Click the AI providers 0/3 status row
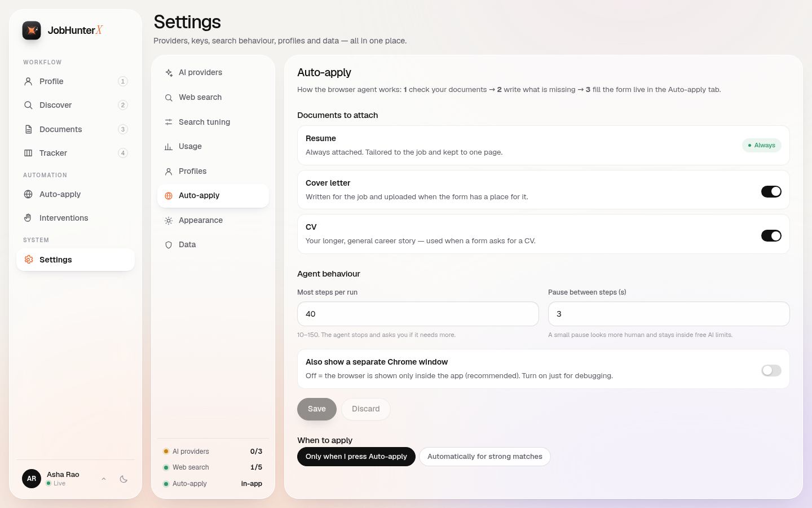The width and height of the screenshot is (812, 508). point(213,452)
